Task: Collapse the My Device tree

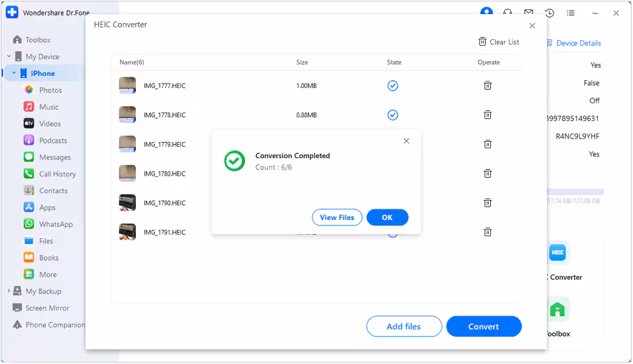Action: [x=9, y=57]
